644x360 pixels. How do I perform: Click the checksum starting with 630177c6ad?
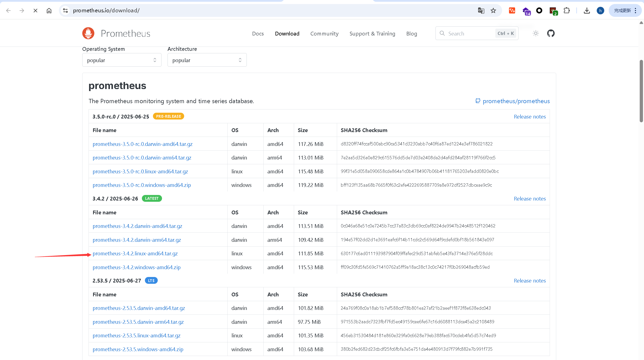pos(417,253)
